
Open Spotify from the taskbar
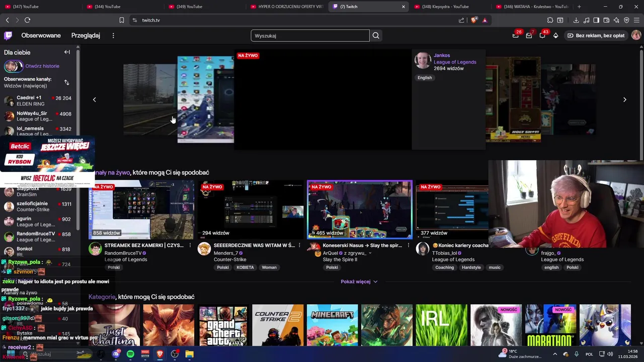[x=130, y=354]
